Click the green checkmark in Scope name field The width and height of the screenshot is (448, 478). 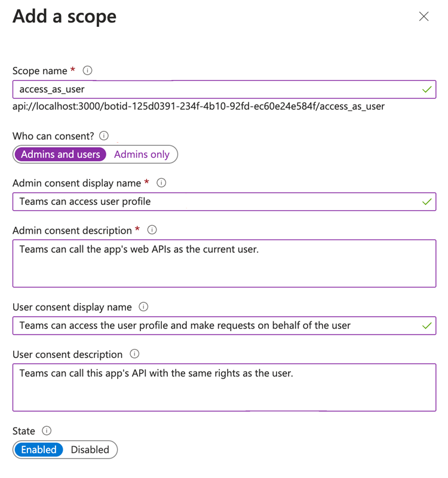click(426, 90)
